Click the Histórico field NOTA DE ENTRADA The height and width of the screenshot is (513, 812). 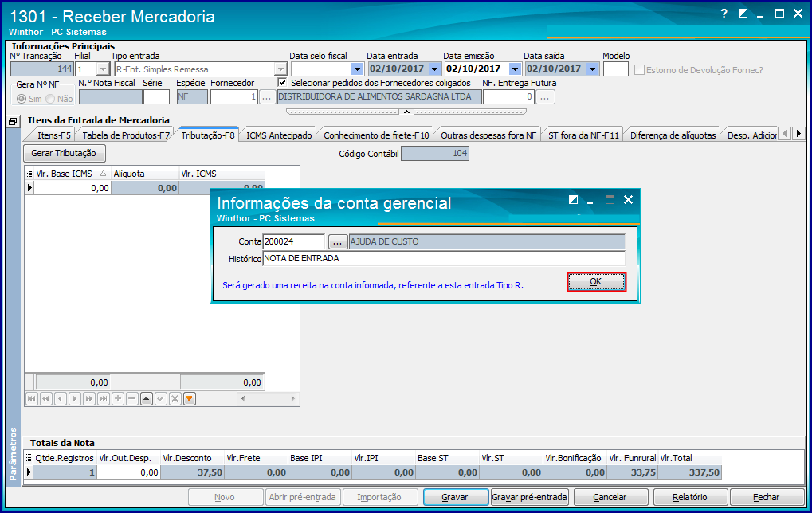point(444,258)
